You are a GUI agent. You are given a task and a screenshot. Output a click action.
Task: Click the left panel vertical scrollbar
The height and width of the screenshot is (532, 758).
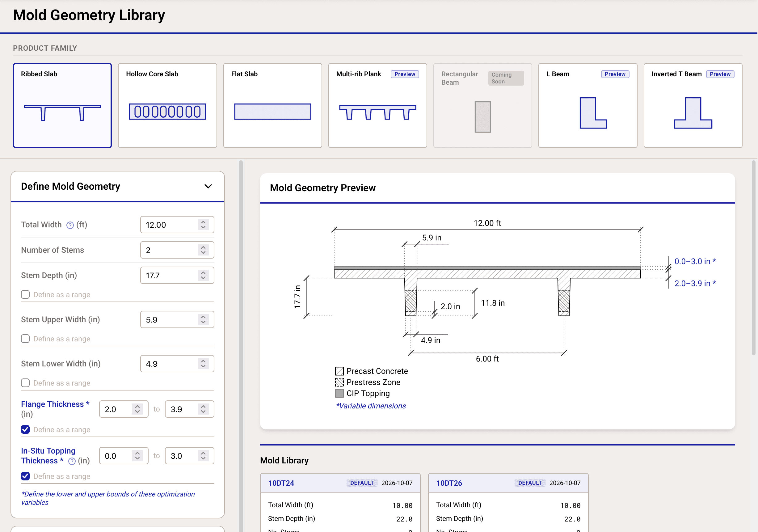[241, 346]
